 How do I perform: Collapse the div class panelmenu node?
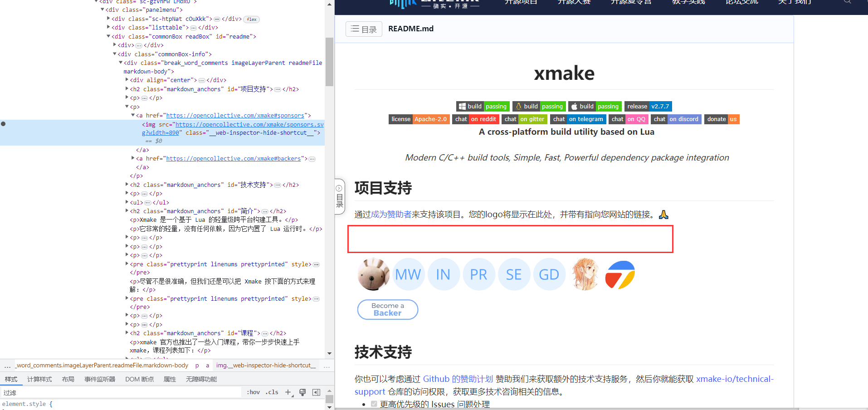(x=102, y=10)
